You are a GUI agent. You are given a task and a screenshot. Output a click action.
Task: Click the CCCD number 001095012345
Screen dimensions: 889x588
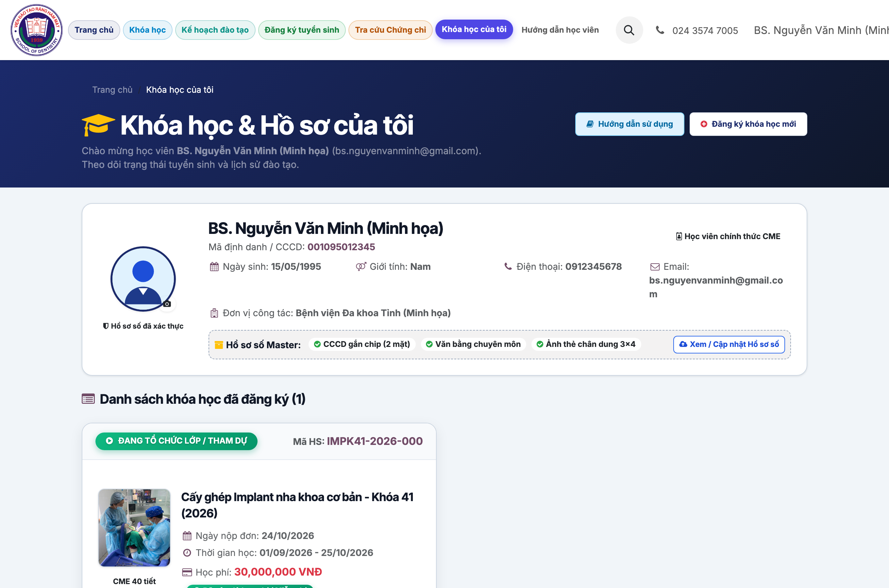coord(341,247)
